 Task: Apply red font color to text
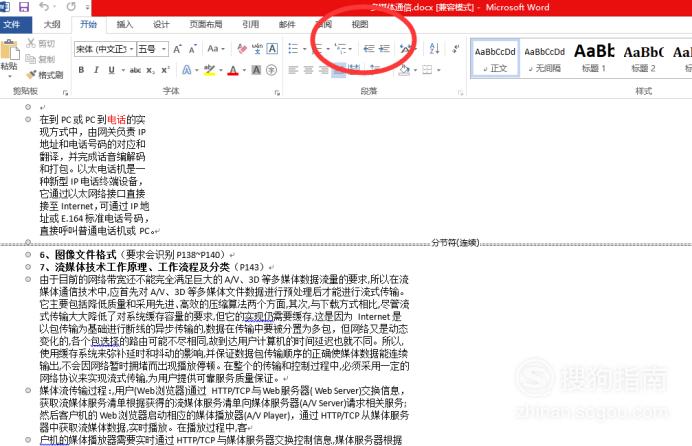coord(233,70)
